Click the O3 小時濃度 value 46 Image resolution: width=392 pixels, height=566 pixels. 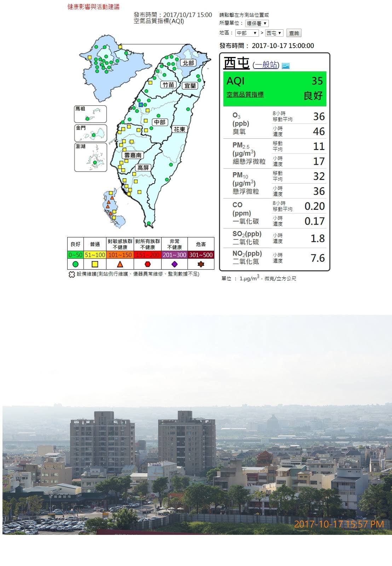[319, 132]
